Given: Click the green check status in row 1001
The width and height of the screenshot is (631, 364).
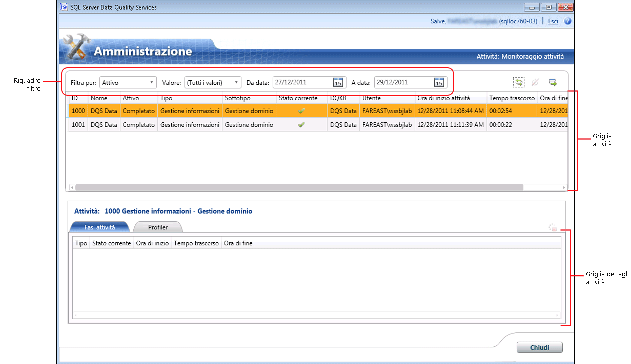Looking at the screenshot, I should click(301, 125).
